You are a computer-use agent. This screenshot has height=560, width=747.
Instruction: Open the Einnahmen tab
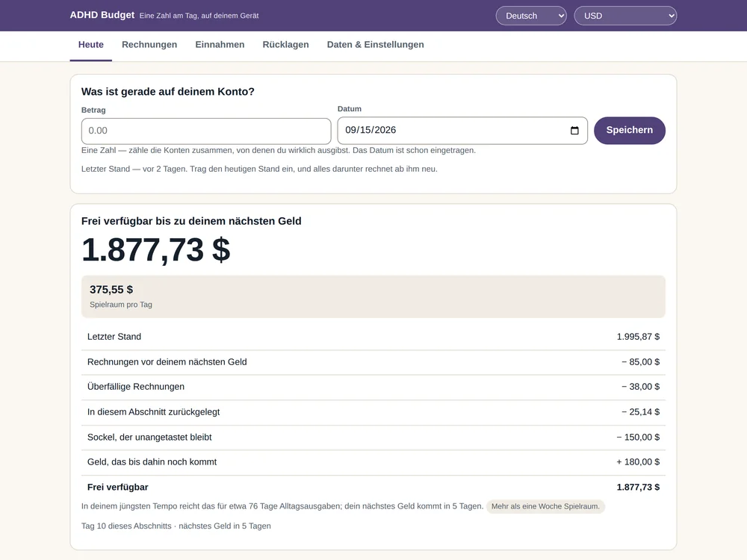pos(220,45)
